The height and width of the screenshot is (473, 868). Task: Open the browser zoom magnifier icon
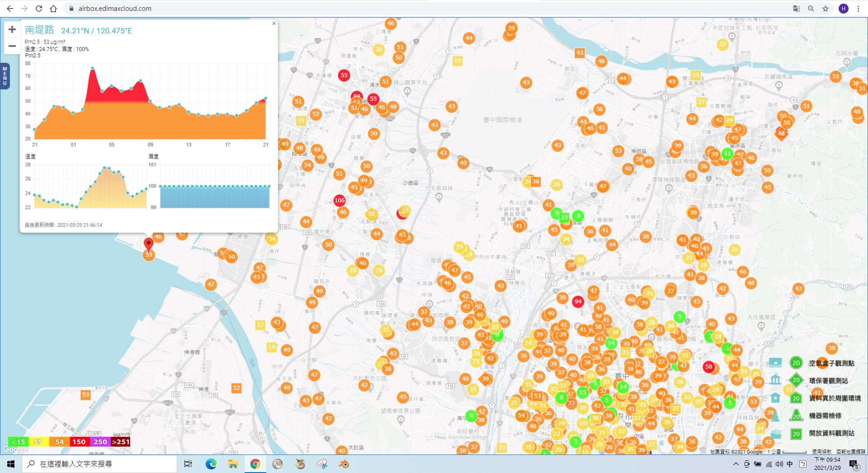(x=811, y=9)
